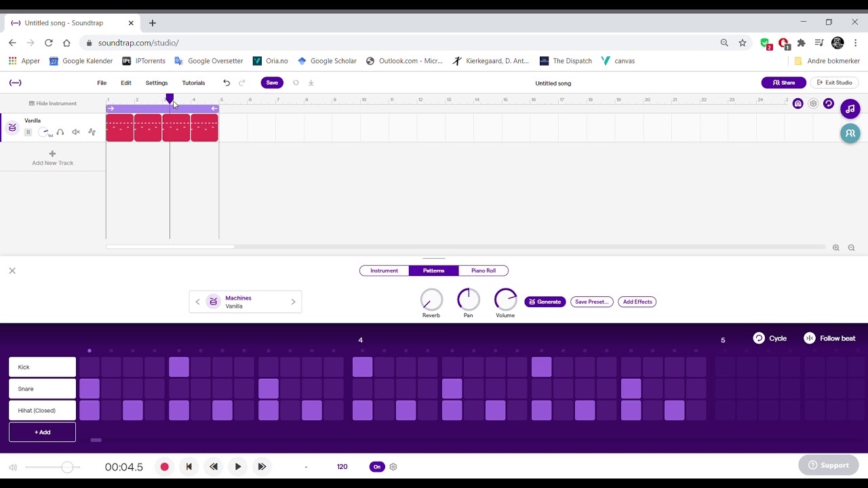Open the Vanilla drum instrument icon

(x=12, y=127)
